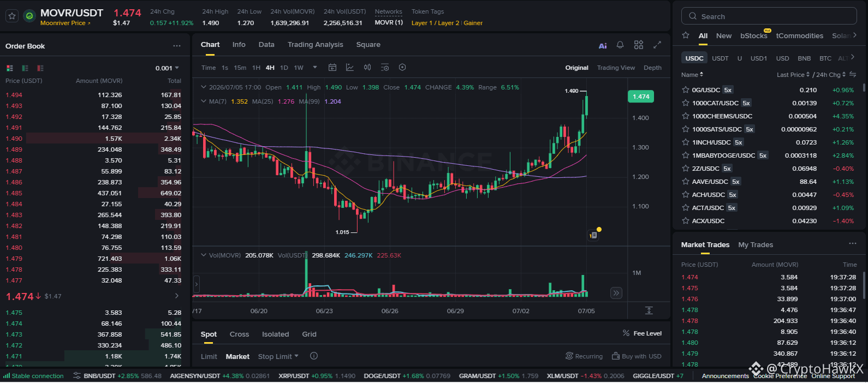Image resolution: width=868 pixels, height=383 pixels.
Task: Favorite the 0G/USDC pair star
Action: [685, 90]
